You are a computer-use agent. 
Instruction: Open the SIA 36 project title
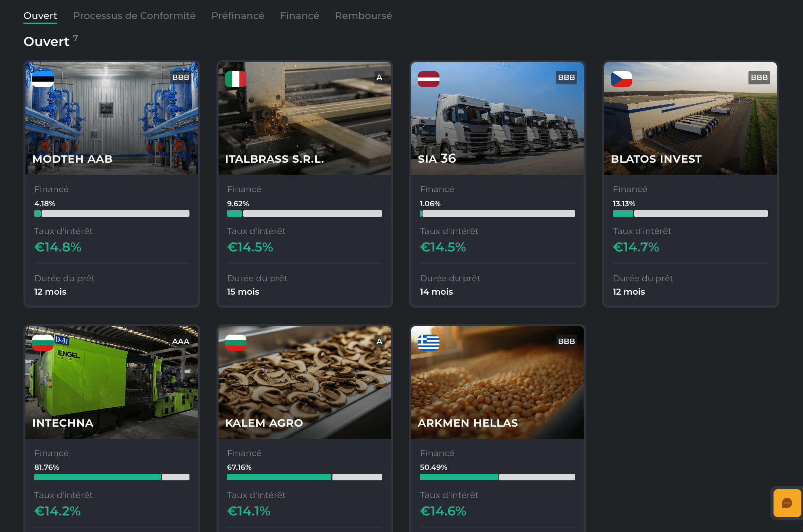pyautogui.click(x=437, y=159)
